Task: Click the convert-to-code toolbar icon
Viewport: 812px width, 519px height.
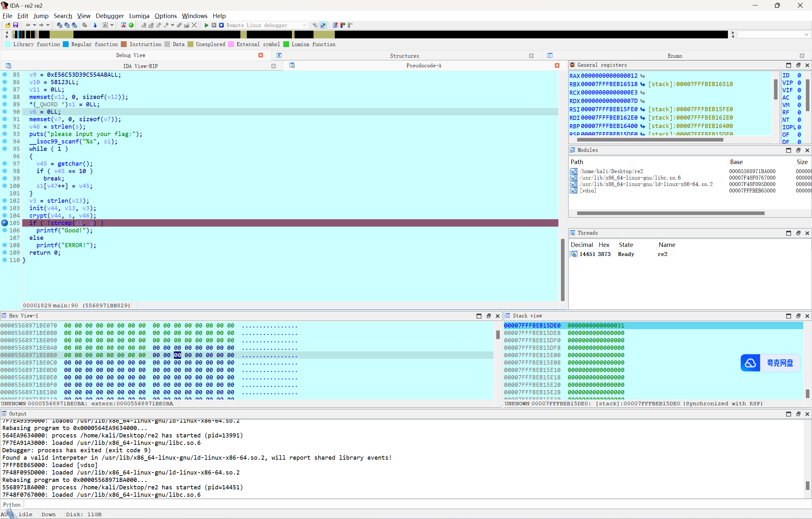Action: tap(144, 25)
